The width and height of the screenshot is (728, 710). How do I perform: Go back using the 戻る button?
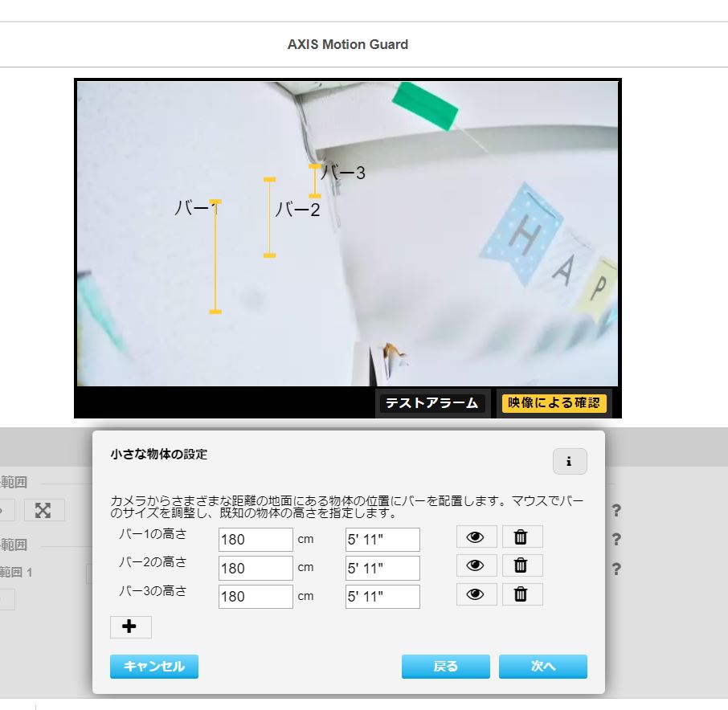[x=445, y=667]
